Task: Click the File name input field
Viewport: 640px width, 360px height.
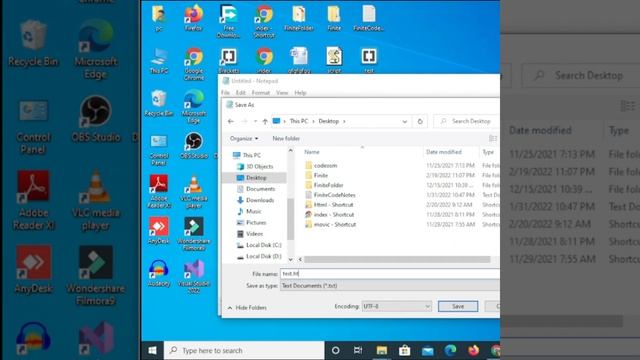Action: pos(390,273)
